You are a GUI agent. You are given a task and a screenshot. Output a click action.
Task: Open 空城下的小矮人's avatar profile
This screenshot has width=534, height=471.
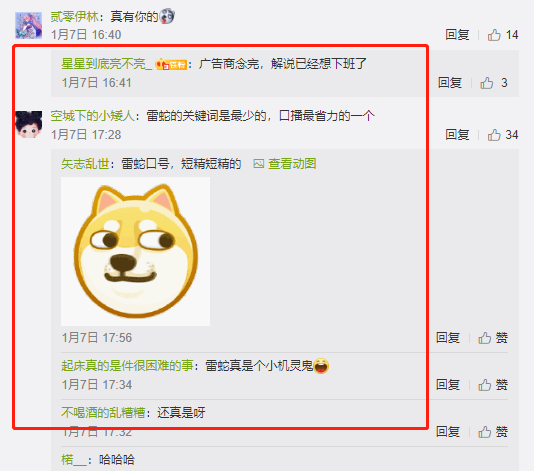29,125
